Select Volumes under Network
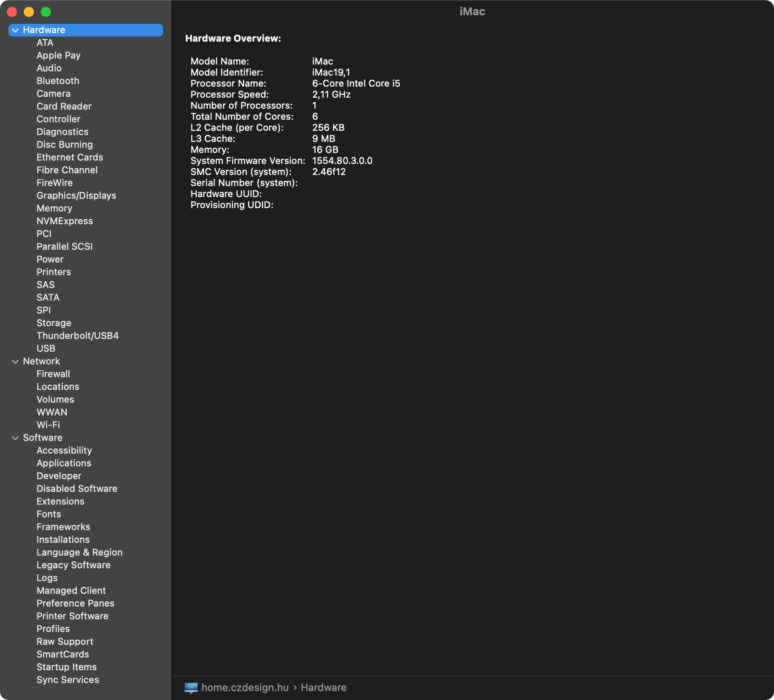This screenshot has height=700, width=774. pyautogui.click(x=55, y=400)
